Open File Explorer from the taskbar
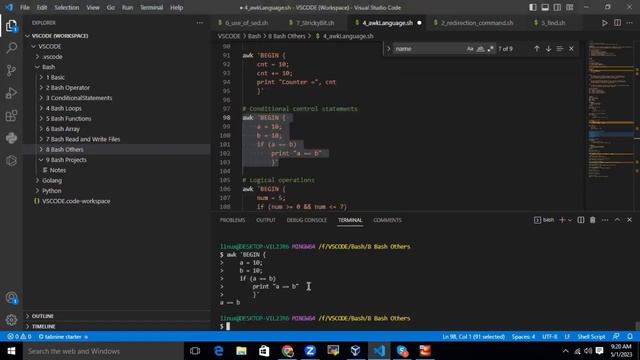This screenshot has height=360, width=640. [241, 351]
